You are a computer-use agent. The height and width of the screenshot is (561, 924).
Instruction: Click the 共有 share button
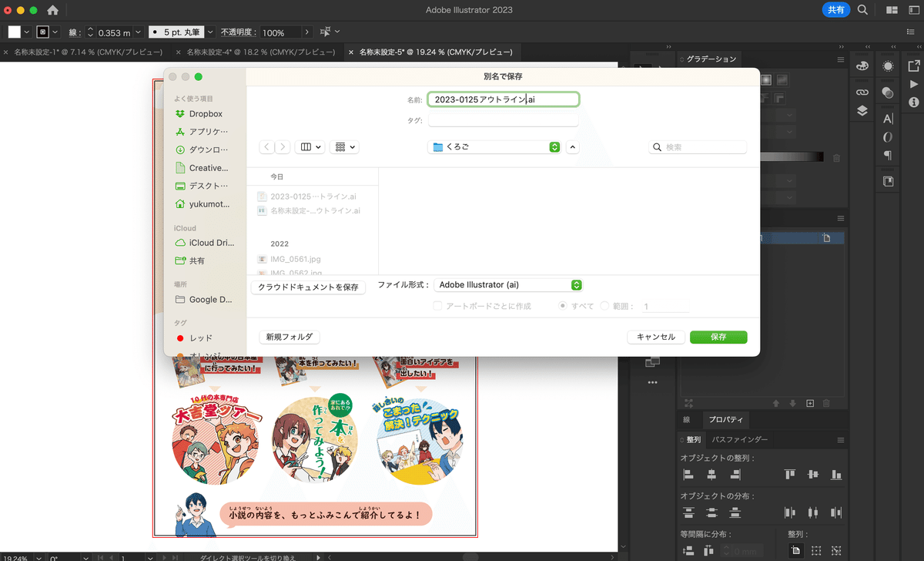coord(835,10)
